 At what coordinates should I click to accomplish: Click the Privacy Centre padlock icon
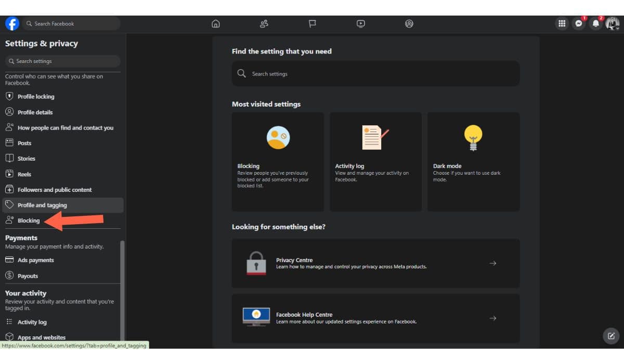tap(256, 263)
